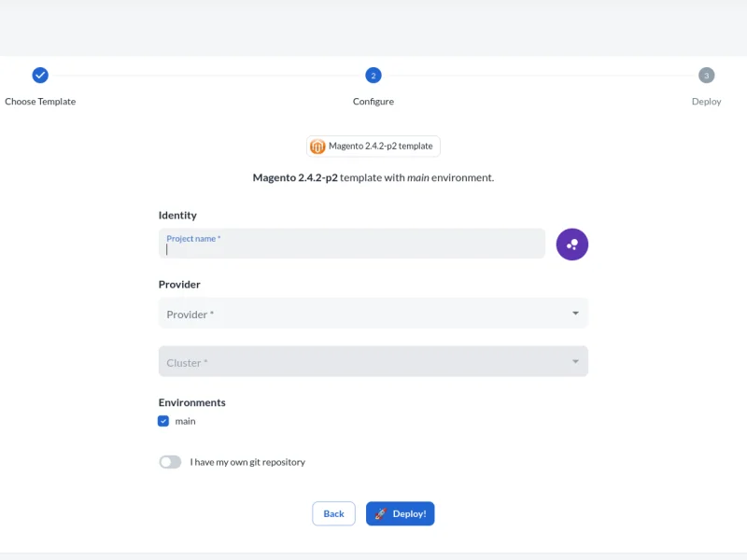The image size is (747, 560).
Task: Toggle I have my own git repository switch
Action: (x=170, y=462)
